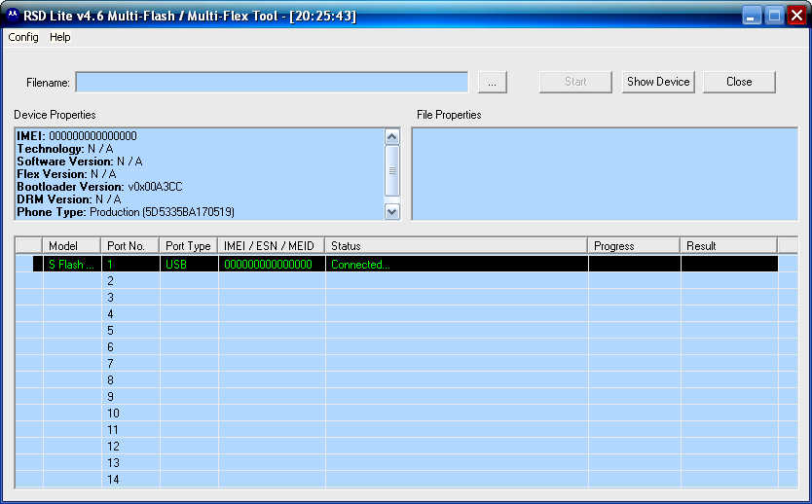Open the Help menu

60,37
